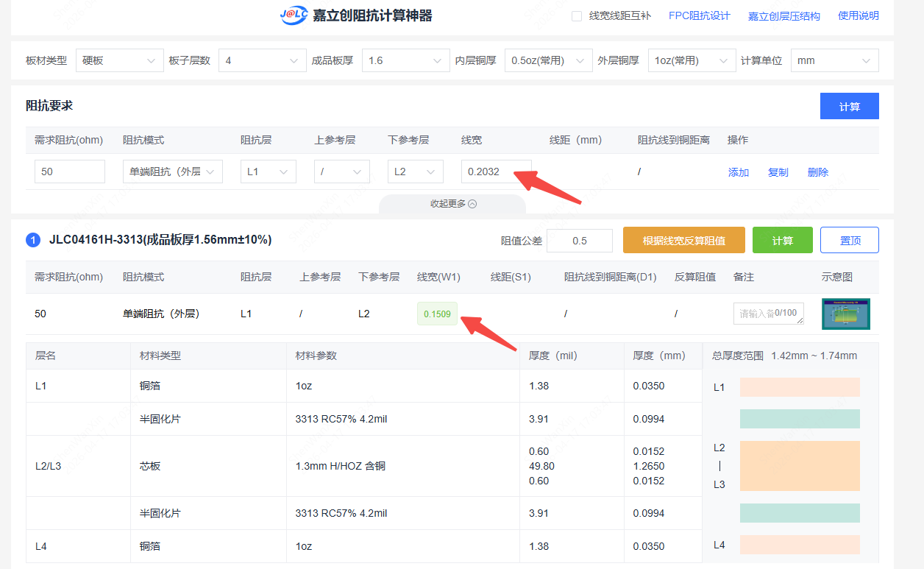Collapse the 收起更多 expander
The width and height of the screenshot is (924, 569).
(453, 204)
